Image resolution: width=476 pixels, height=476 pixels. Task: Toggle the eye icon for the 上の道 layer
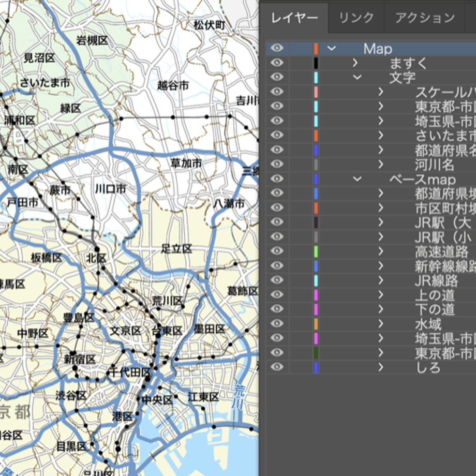pos(277,294)
